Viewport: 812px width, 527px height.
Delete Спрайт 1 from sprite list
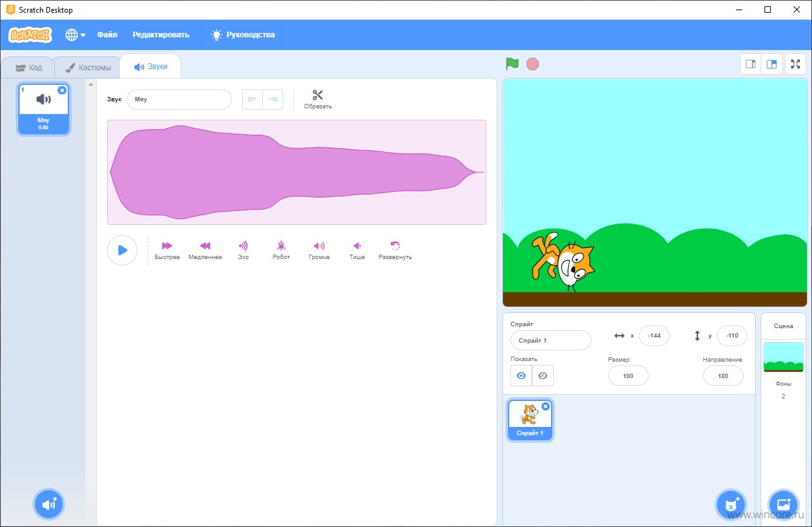pyautogui.click(x=545, y=406)
